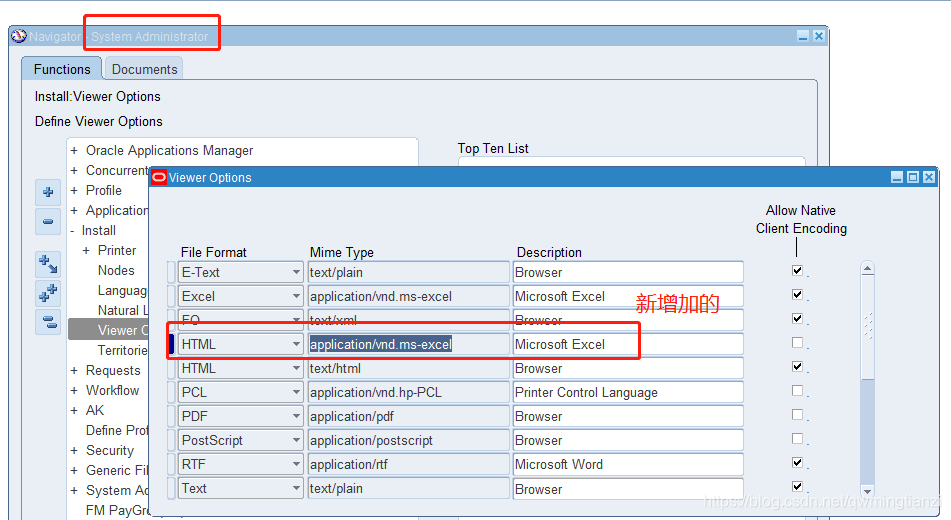Select the AK tree item
Viewport: 951px width, 520px height.
click(95, 411)
